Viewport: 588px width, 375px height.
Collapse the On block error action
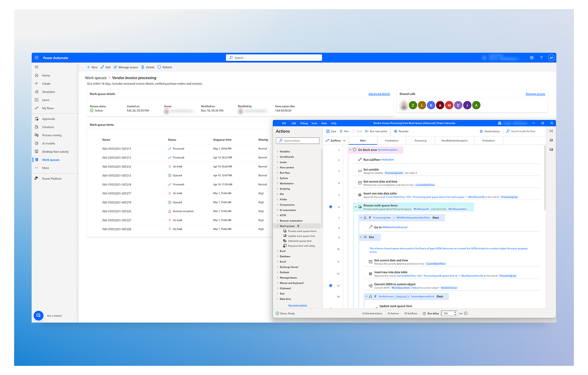[351, 150]
